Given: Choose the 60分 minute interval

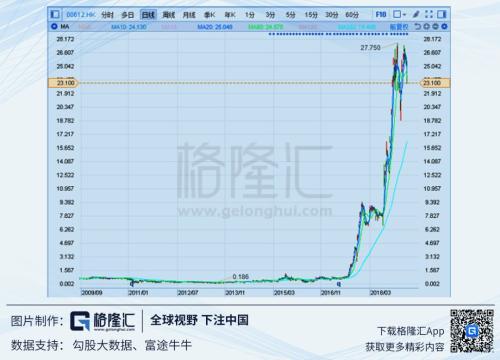Looking at the screenshot, I should pyautogui.click(x=352, y=15).
